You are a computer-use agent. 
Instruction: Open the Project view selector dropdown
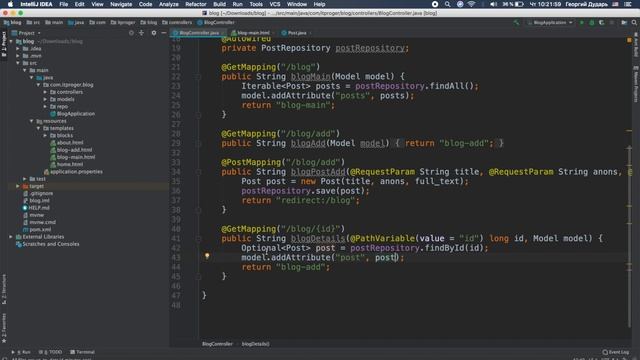27,33
